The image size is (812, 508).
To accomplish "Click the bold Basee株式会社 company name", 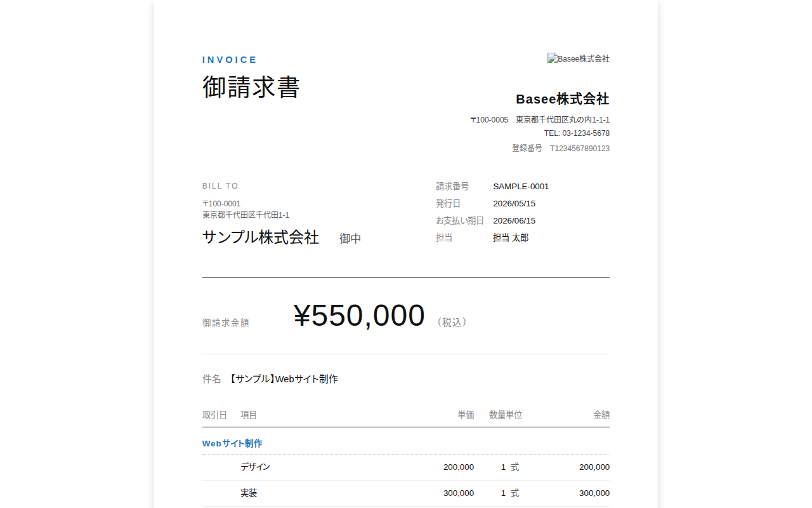I will point(563,99).
